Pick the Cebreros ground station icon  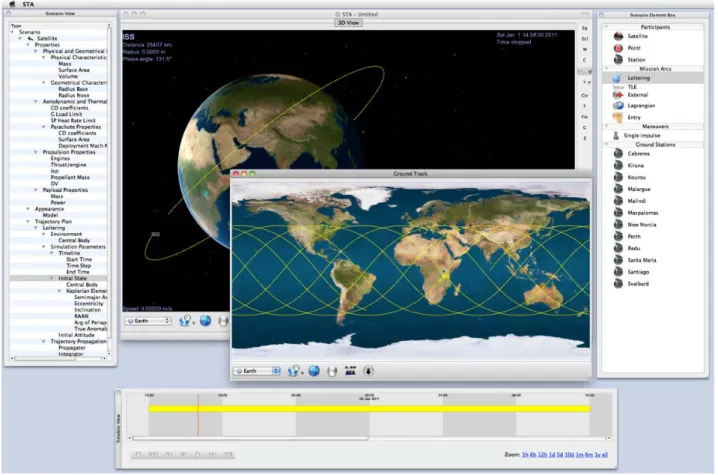(618, 153)
